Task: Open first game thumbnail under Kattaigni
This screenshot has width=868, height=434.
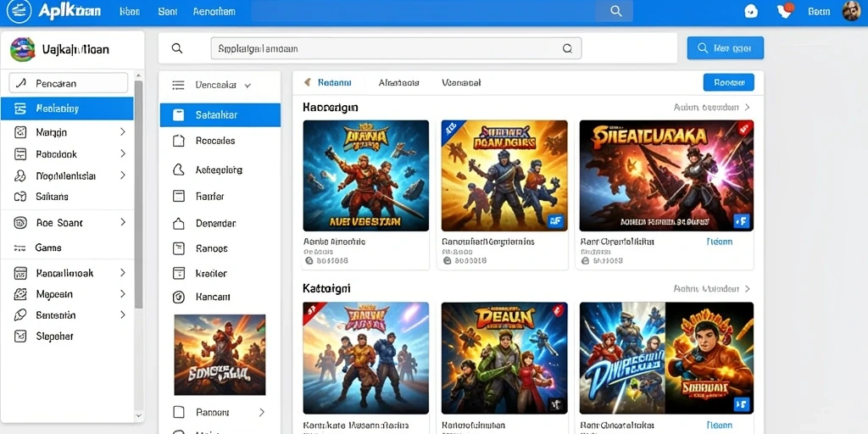Action: click(x=366, y=359)
